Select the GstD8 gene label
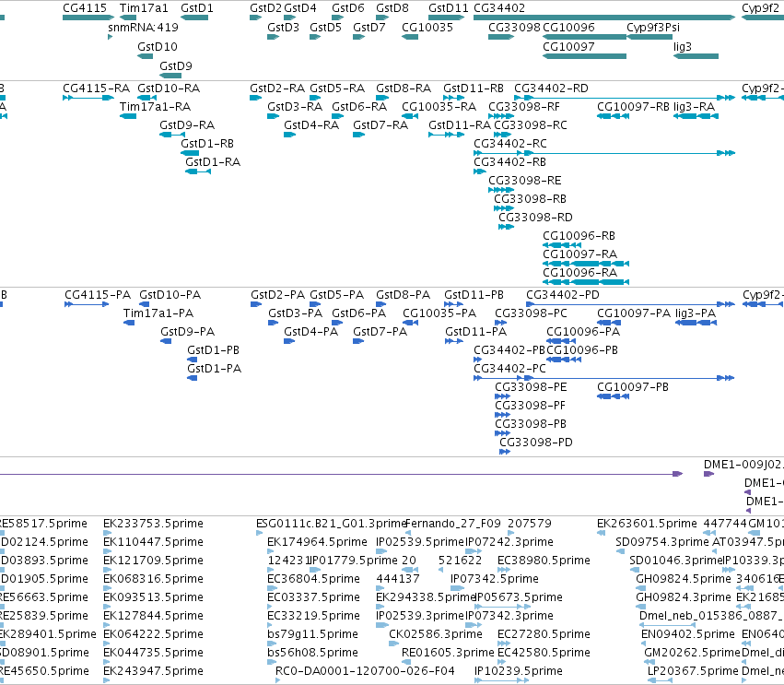 click(392, 8)
